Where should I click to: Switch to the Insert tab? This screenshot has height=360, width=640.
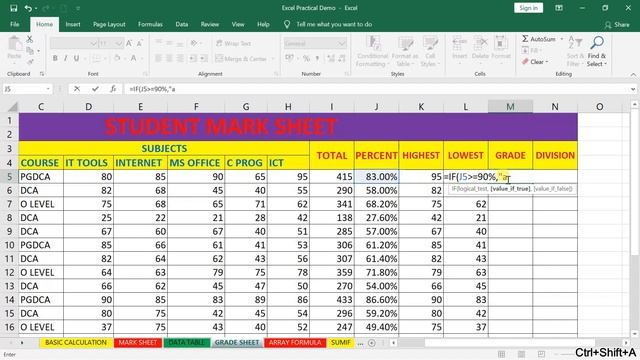tap(73, 24)
